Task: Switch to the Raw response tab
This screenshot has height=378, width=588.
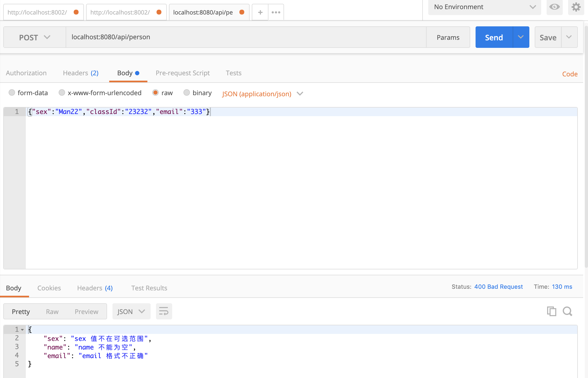Action: (x=52, y=311)
